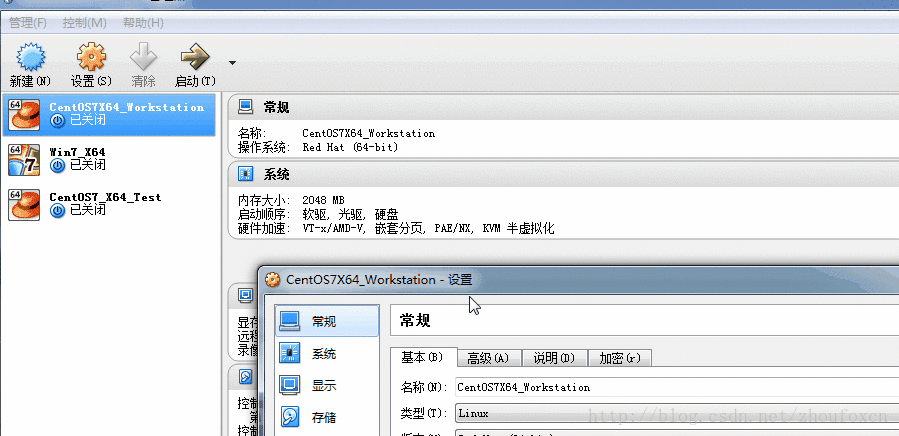Switch to the 说明(D) tab
The image size is (899, 436).
click(x=555, y=359)
